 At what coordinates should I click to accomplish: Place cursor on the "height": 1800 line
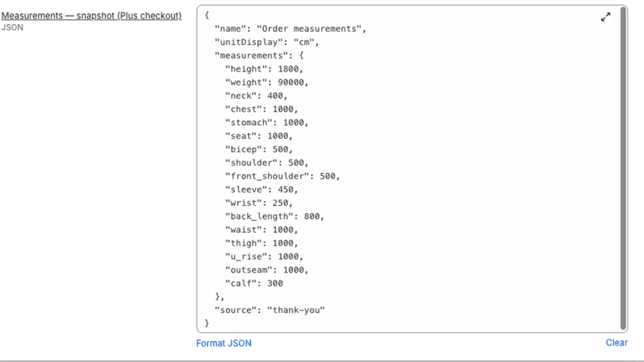pos(264,69)
